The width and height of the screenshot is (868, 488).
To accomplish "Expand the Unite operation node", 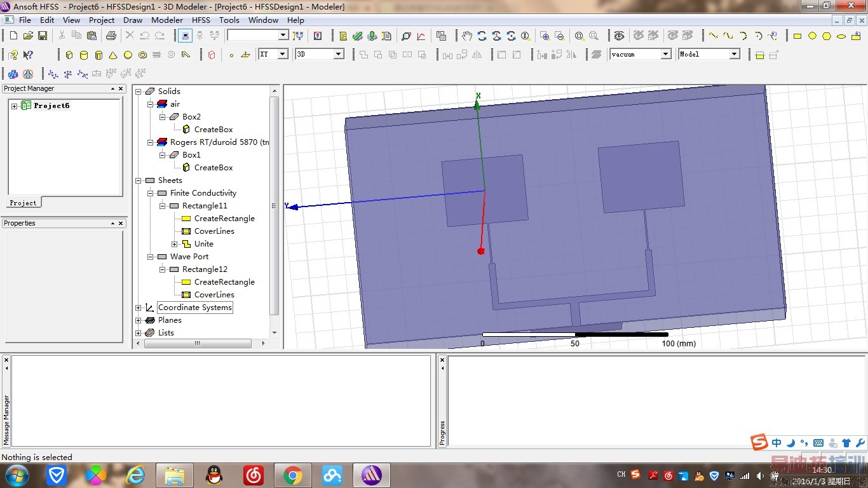I will (175, 244).
